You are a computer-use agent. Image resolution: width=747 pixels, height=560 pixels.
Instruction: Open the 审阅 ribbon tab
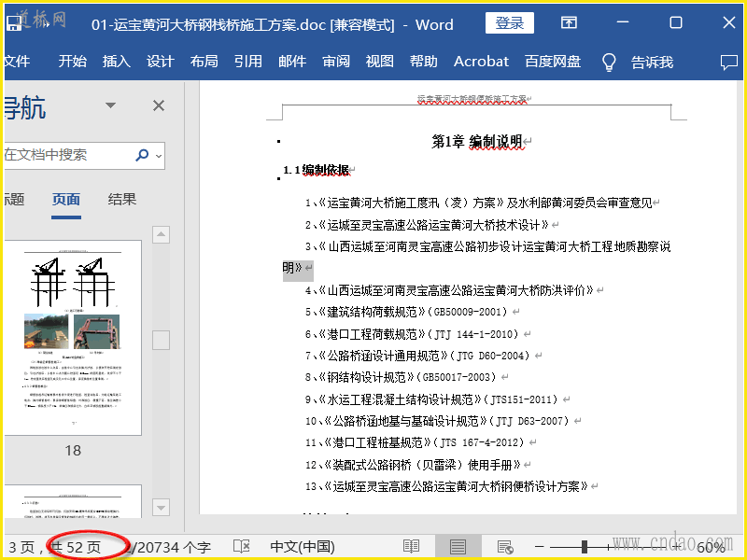point(336,62)
